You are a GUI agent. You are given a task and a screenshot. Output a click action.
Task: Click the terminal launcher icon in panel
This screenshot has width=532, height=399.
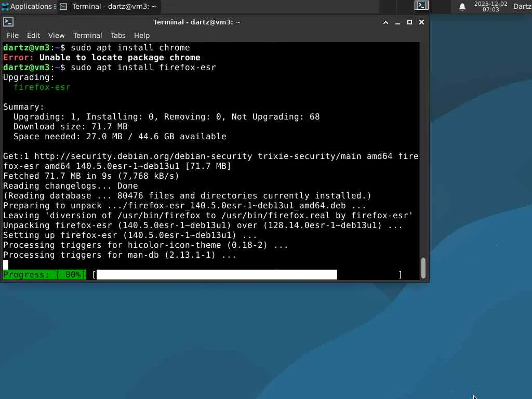(421, 6)
